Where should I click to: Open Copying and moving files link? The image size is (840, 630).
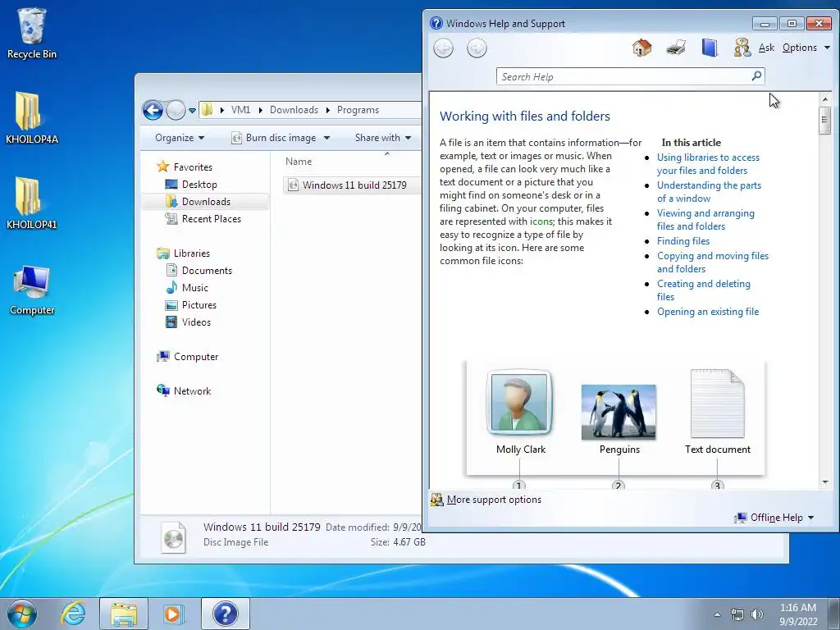click(x=713, y=262)
